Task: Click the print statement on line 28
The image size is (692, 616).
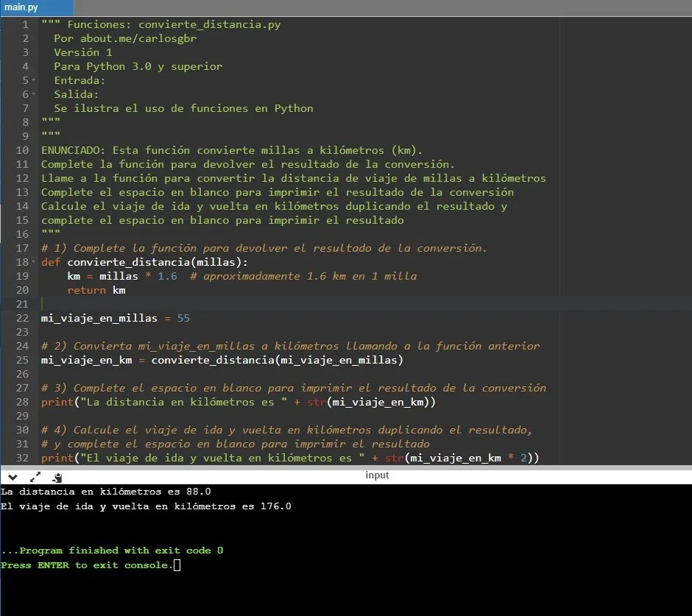Action: [239, 402]
